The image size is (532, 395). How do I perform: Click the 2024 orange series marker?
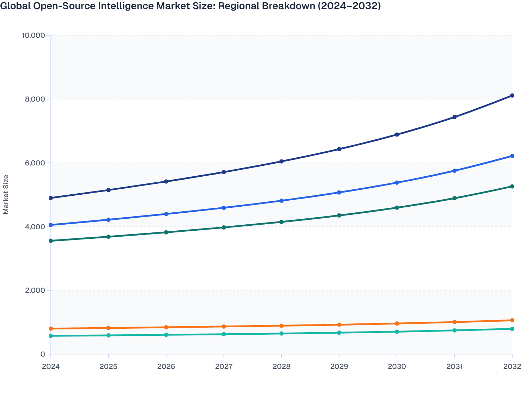tap(50, 328)
